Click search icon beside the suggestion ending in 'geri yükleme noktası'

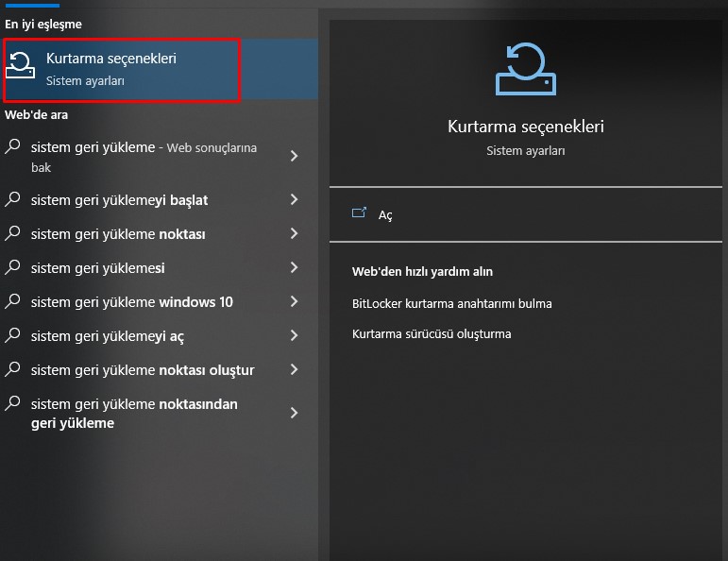[x=12, y=233]
